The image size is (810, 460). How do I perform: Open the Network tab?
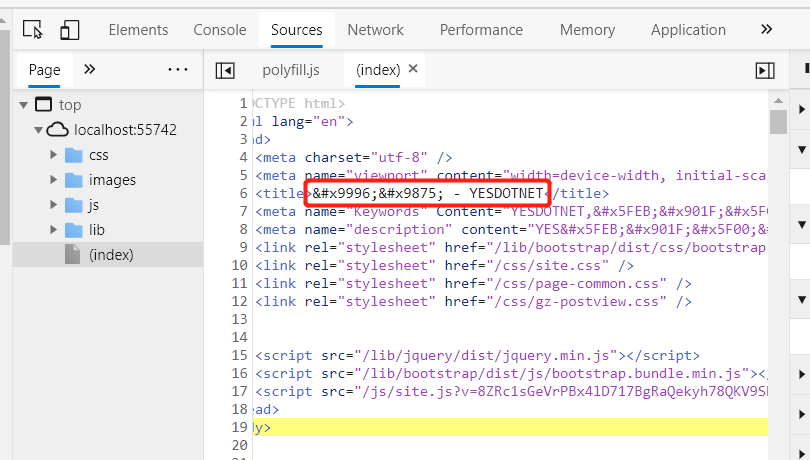click(x=376, y=30)
